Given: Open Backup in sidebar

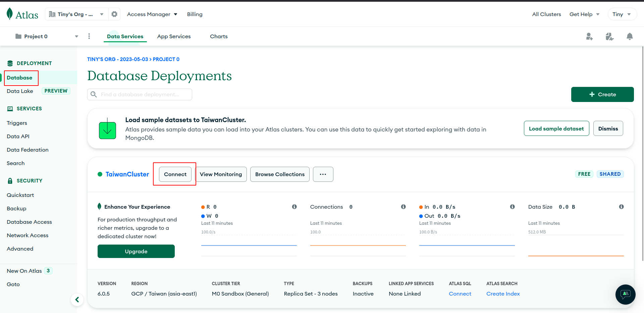Looking at the screenshot, I should point(16,208).
